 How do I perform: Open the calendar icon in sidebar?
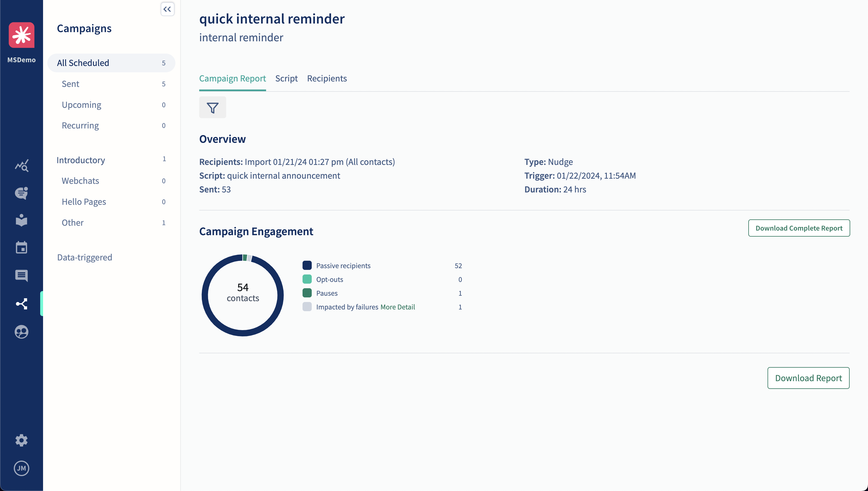(21, 248)
